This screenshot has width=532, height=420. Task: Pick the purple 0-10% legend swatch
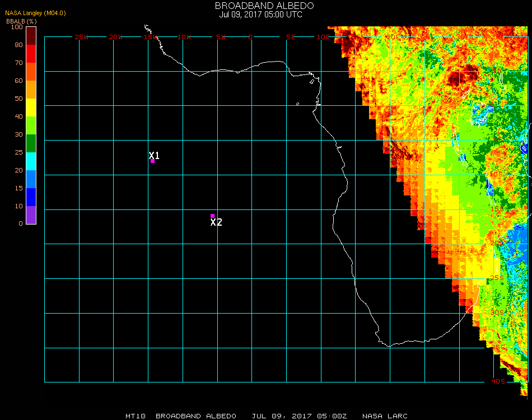(x=31, y=214)
